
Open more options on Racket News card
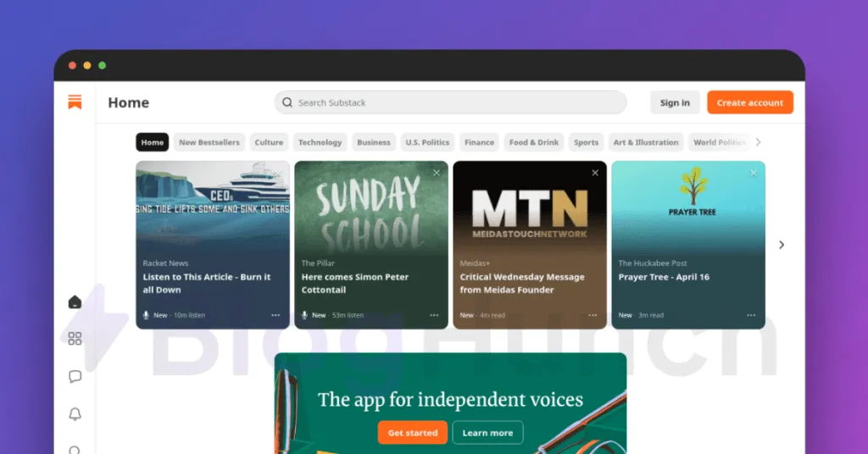(275, 315)
